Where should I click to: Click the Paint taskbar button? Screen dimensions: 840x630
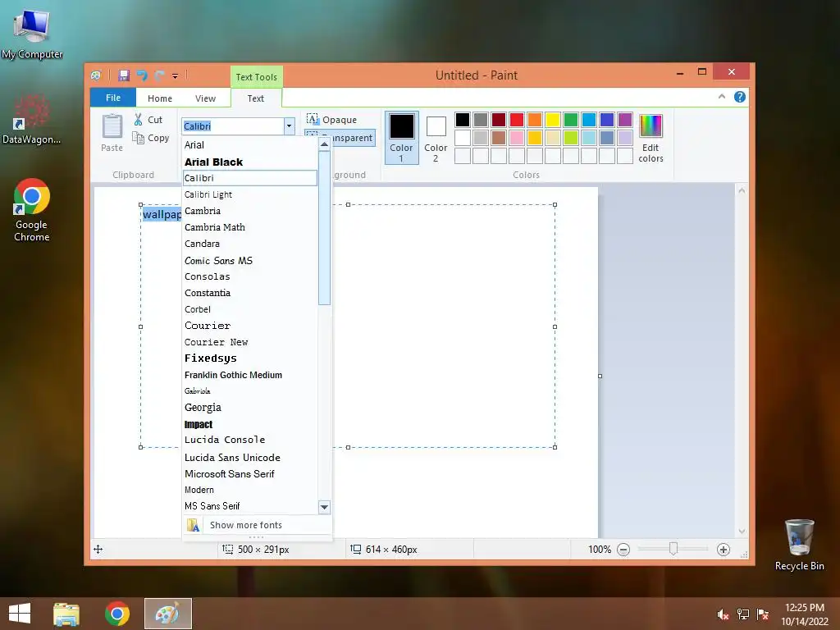tap(167, 614)
